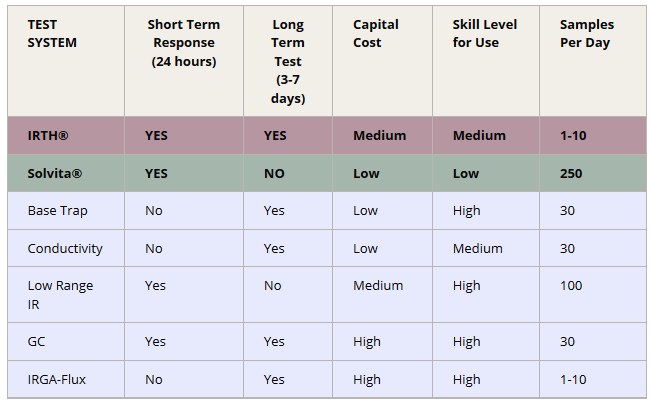Click the IRGA-Flux 1-10 samples cell

pos(575,379)
